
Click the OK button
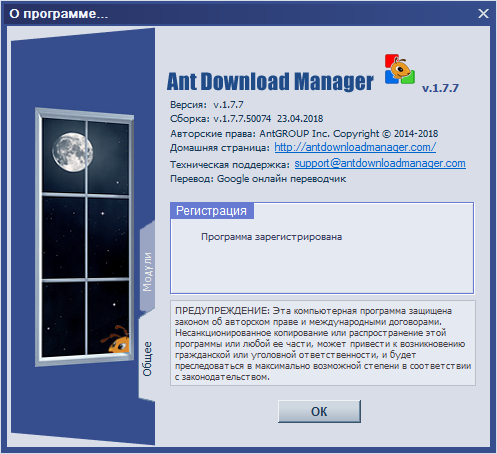(x=319, y=411)
